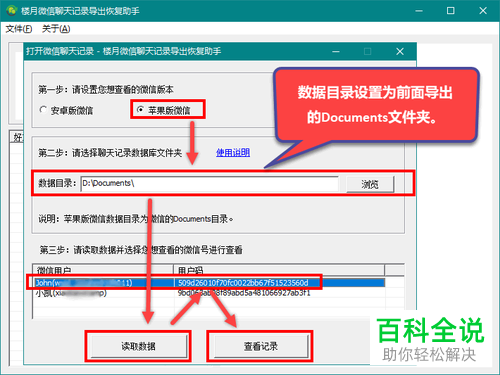Click the app icon in main title bar
This screenshot has height=375, width=500.
click(12, 11)
